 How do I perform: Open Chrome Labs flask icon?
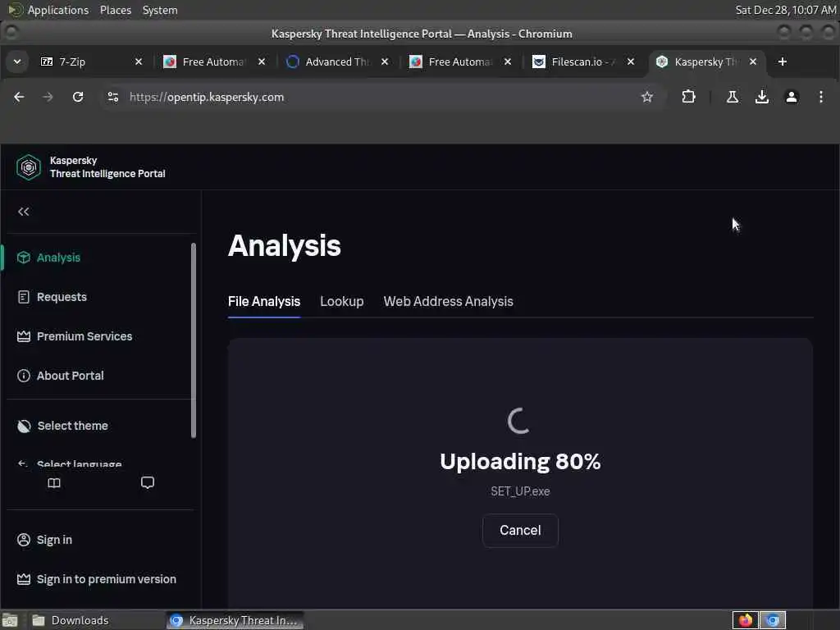733,97
